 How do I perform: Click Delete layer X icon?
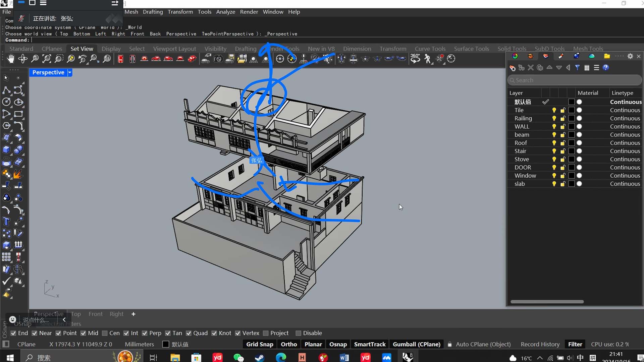[x=531, y=68]
